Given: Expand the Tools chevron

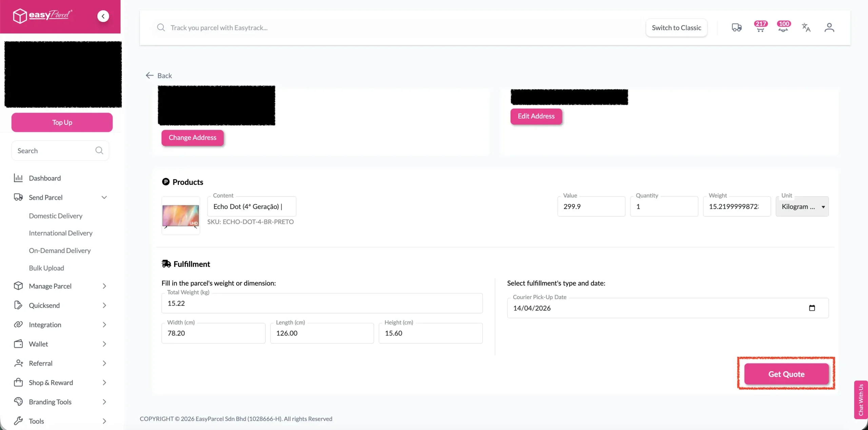Looking at the screenshot, I should [104, 421].
